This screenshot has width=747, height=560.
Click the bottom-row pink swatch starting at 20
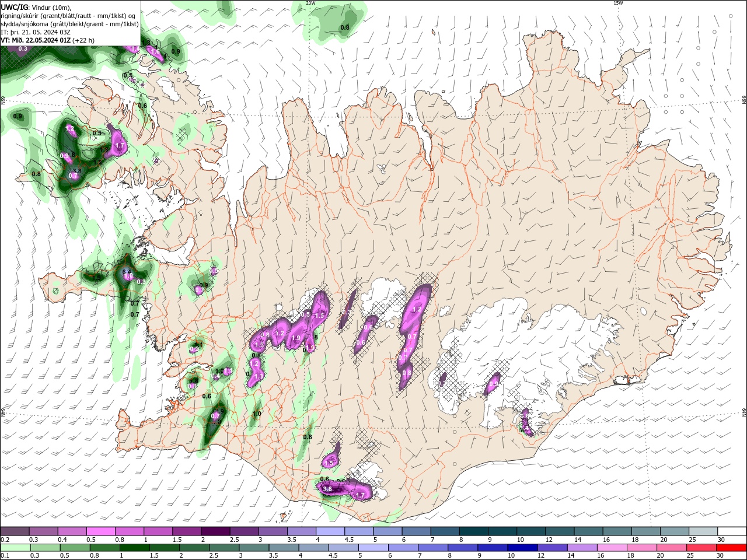coord(672,548)
